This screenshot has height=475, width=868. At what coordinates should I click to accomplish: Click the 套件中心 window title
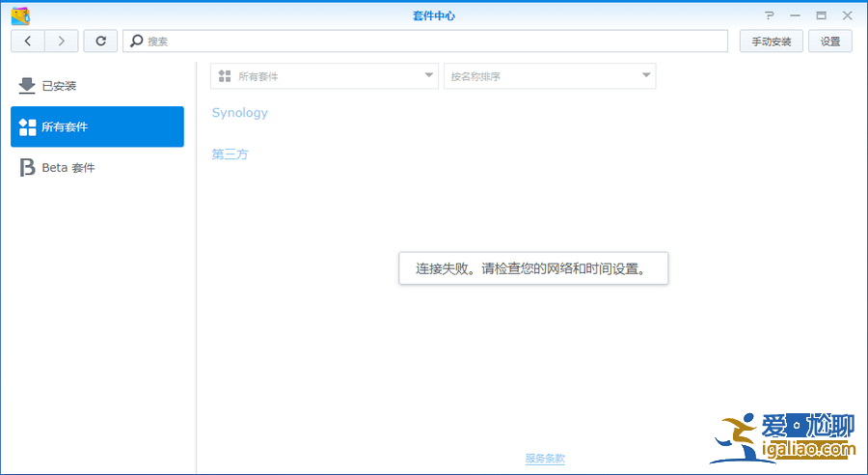(434, 15)
